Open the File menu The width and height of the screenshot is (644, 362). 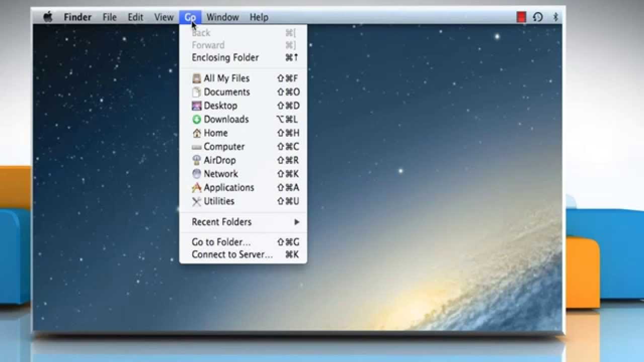tap(110, 17)
